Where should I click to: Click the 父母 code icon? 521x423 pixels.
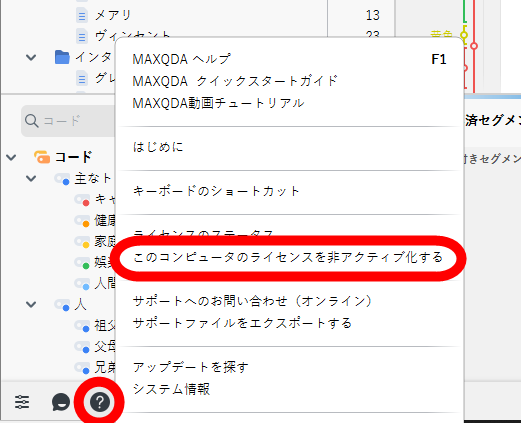point(82,347)
